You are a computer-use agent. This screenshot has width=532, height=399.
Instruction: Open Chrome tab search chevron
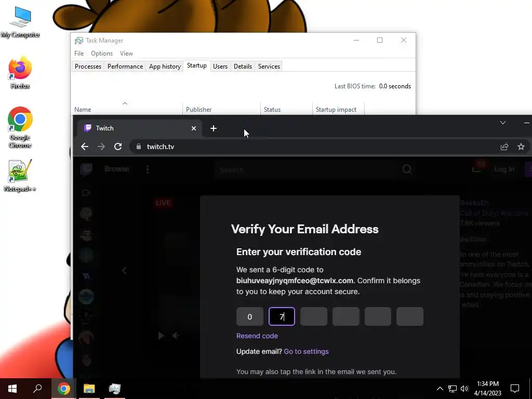tap(503, 123)
